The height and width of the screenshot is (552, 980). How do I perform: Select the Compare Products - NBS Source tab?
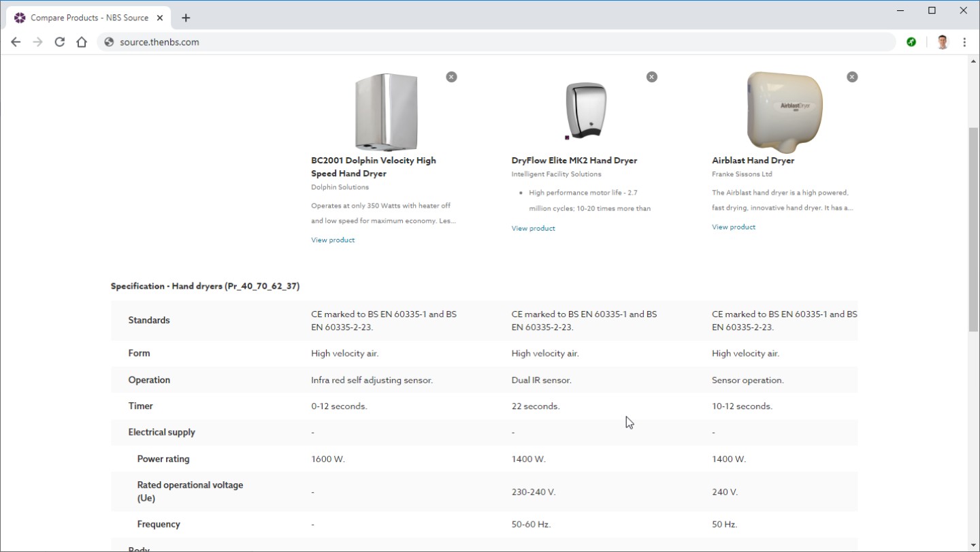pos(88,18)
